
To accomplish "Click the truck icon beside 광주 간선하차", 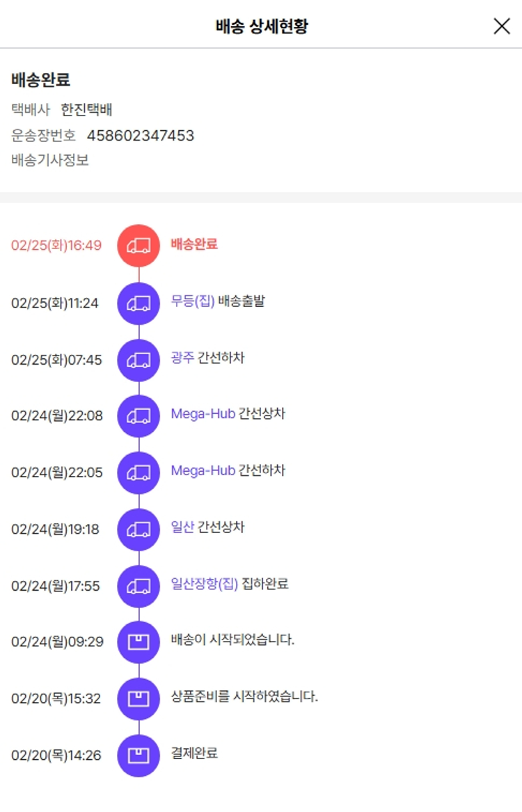I will coord(139,360).
